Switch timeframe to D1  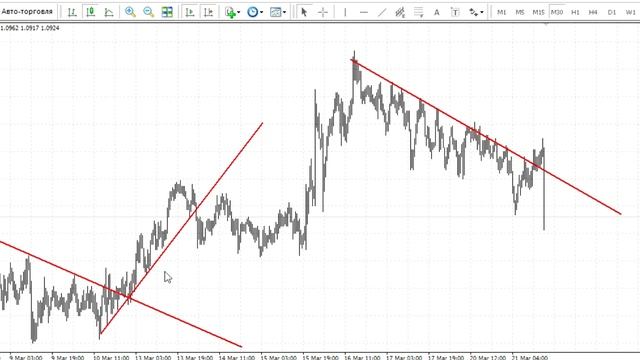[611, 12]
